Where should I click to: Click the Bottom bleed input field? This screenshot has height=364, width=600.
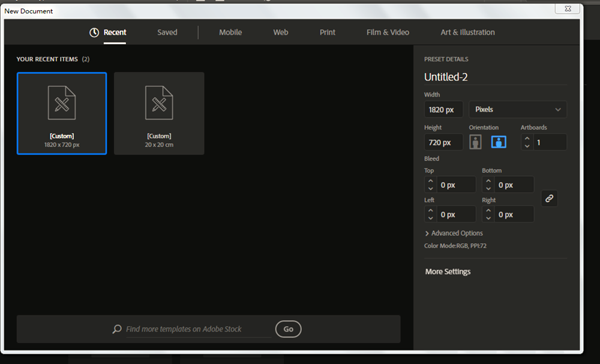[514, 185]
